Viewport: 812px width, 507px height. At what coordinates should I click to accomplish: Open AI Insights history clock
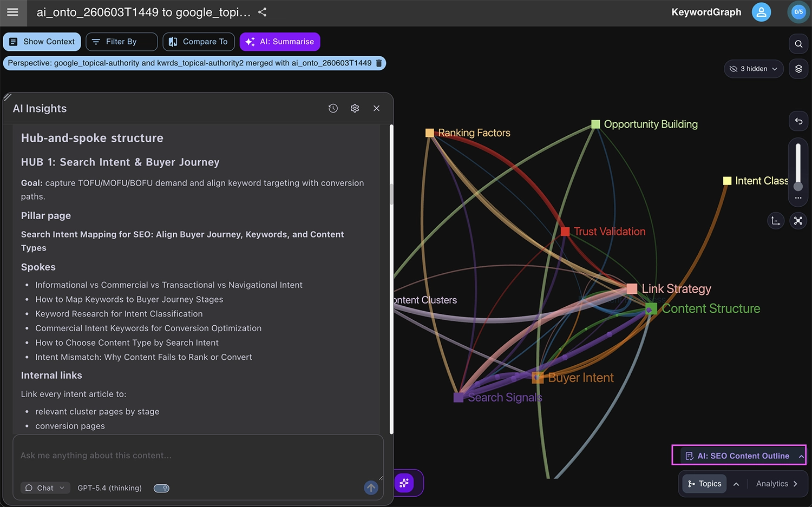tap(333, 108)
